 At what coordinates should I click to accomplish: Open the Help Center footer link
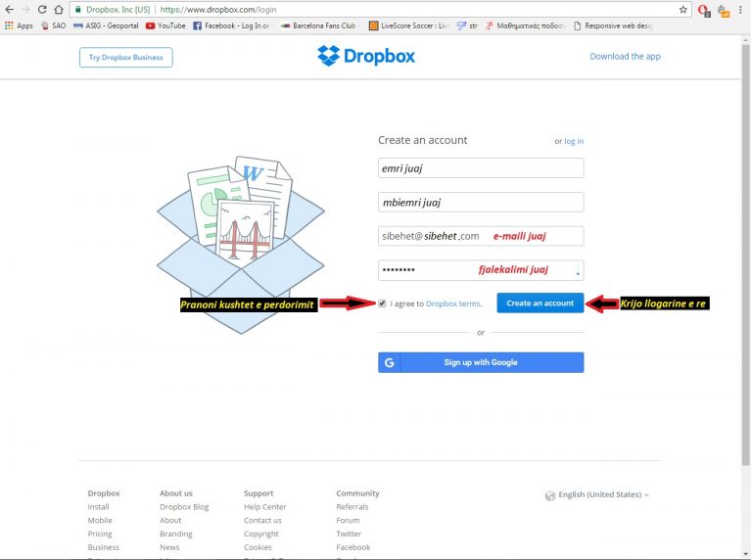pos(264,507)
